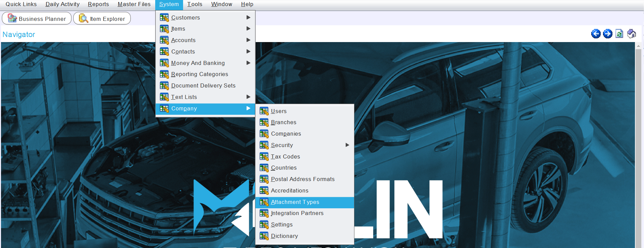This screenshot has width=644, height=248.
Task: Open Settings from Company submenu
Action: [x=305, y=224]
